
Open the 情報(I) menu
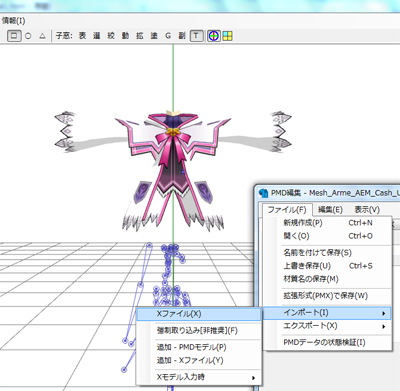pos(13,21)
